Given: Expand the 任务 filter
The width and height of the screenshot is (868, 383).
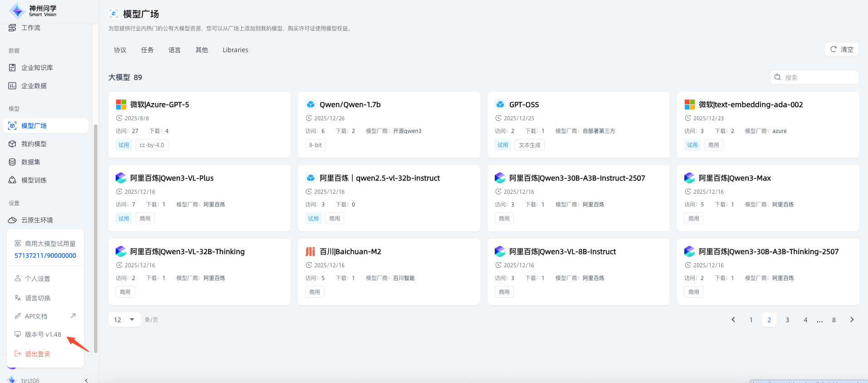Looking at the screenshot, I should click(147, 50).
